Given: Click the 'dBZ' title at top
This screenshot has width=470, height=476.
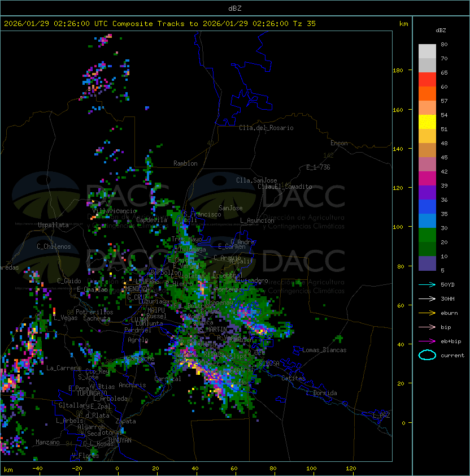Looking at the screenshot, I should click(x=235, y=8).
